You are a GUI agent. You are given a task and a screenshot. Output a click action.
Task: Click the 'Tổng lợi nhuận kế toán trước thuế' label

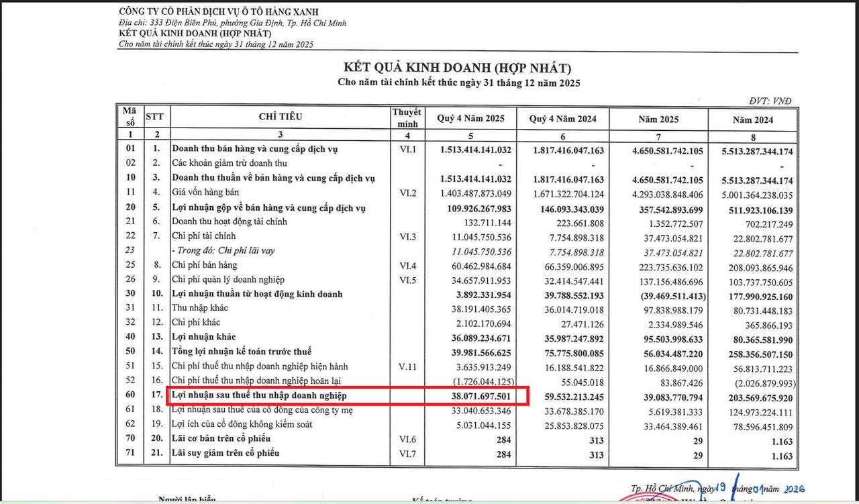coord(242,351)
